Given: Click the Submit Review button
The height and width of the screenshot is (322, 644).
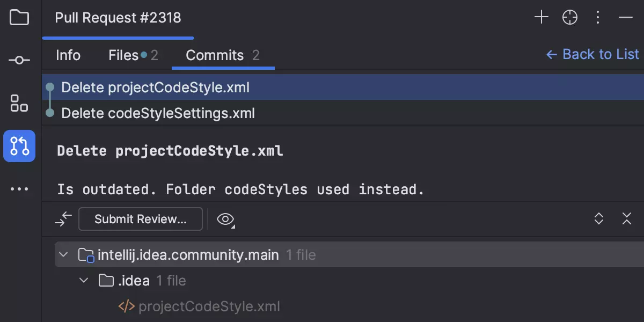Looking at the screenshot, I should [x=141, y=219].
